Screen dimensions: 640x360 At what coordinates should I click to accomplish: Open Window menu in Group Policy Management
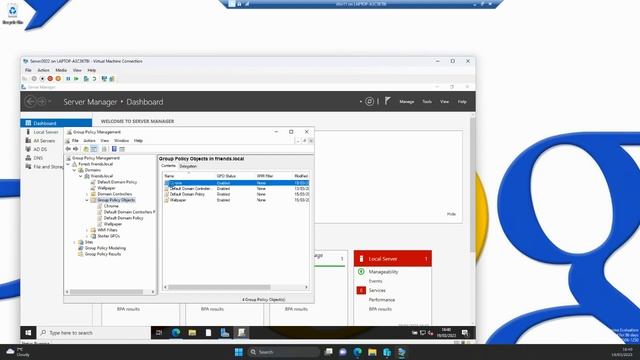[121, 140]
